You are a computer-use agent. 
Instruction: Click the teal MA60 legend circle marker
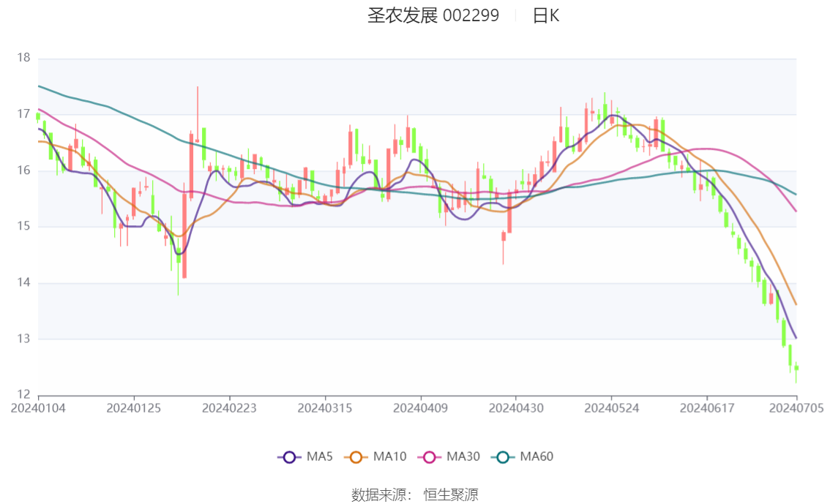click(x=503, y=457)
